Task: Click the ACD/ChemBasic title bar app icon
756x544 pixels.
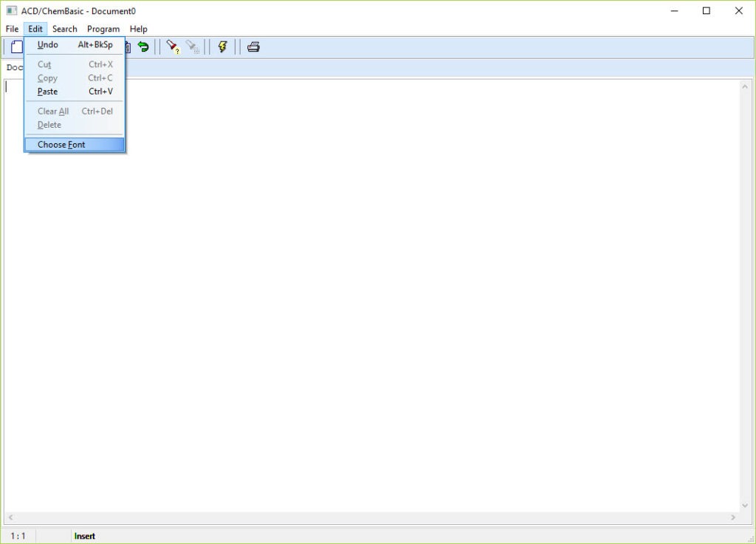Action: tap(12, 10)
